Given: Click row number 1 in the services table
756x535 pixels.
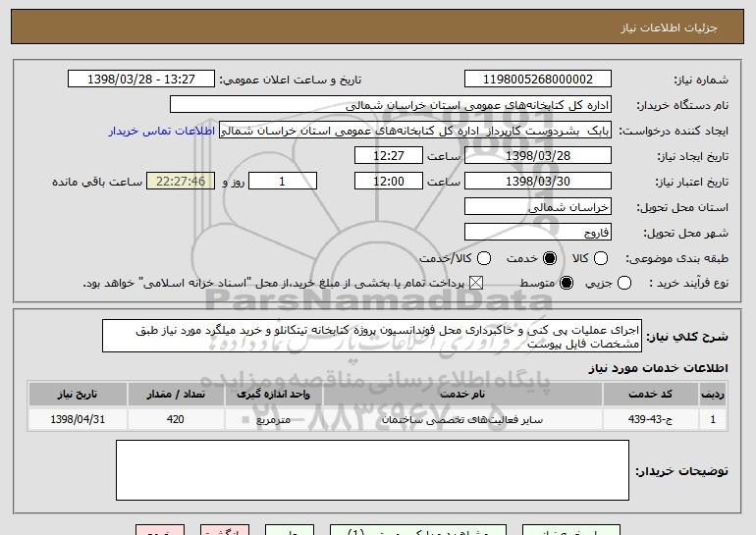Looking at the screenshot, I should pos(713,419).
